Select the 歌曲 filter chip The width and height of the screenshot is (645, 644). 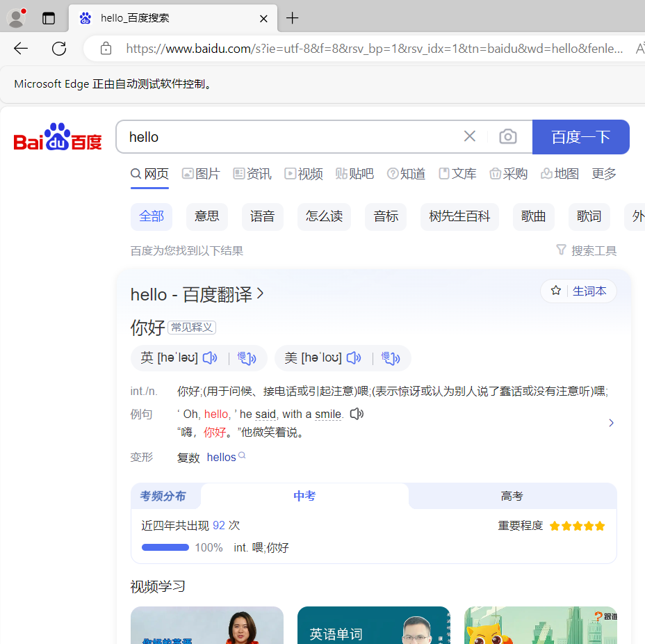coord(534,216)
